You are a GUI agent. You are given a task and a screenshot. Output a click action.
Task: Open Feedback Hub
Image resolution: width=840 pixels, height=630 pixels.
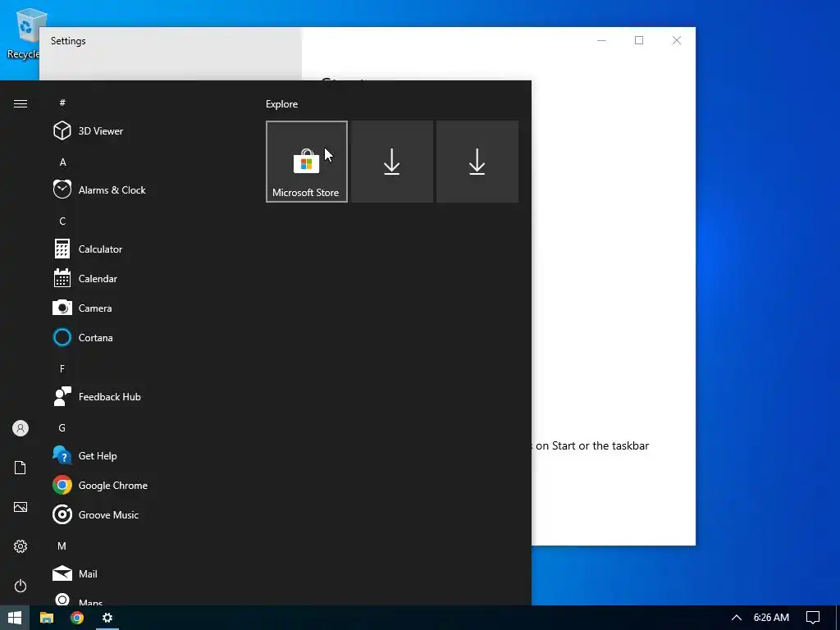point(144,396)
